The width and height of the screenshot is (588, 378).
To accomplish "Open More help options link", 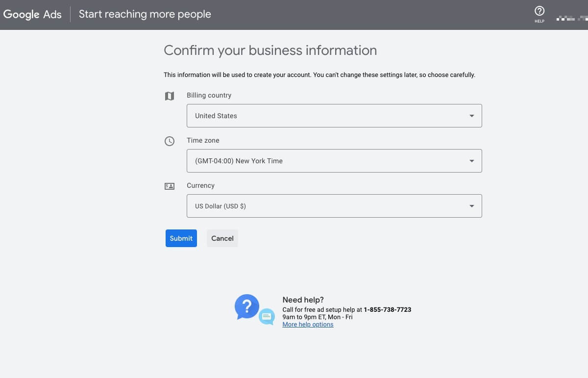I will point(308,324).
